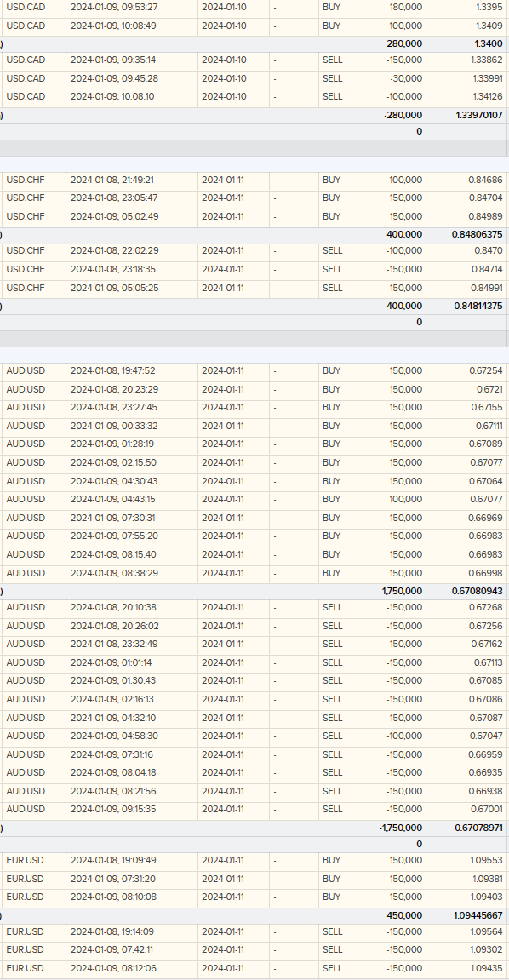This screenshot has height=980, width=509.
Task: Select USD.CHF sell average 0.84814375
Action: pos(478,307)
